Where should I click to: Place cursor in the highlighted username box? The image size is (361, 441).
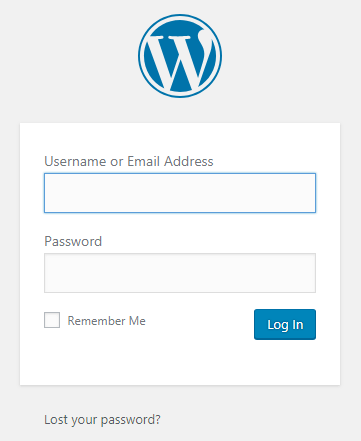180,193
